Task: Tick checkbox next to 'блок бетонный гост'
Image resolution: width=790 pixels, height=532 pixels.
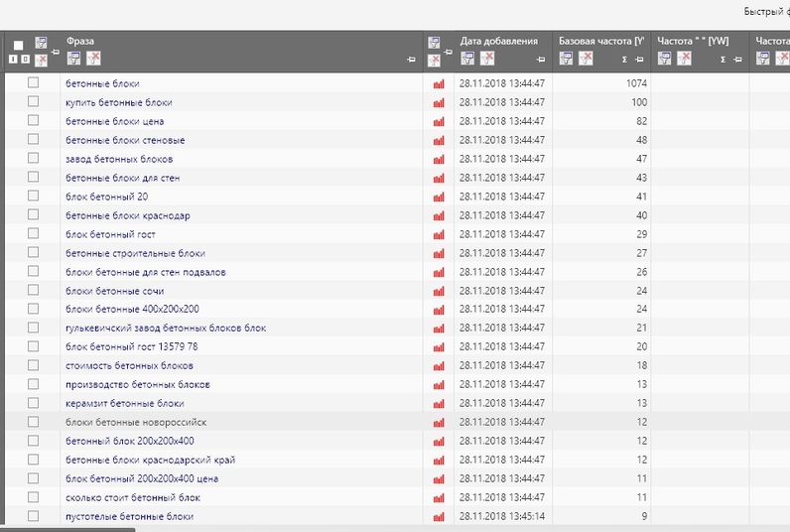Action: pos(33,234)
